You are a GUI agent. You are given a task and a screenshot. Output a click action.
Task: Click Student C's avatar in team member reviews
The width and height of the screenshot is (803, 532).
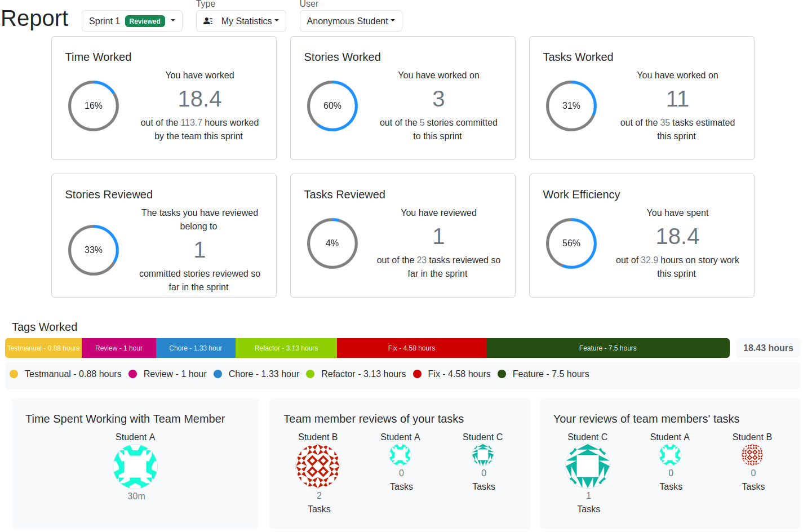pyautogui.click(x=482, y=455)
